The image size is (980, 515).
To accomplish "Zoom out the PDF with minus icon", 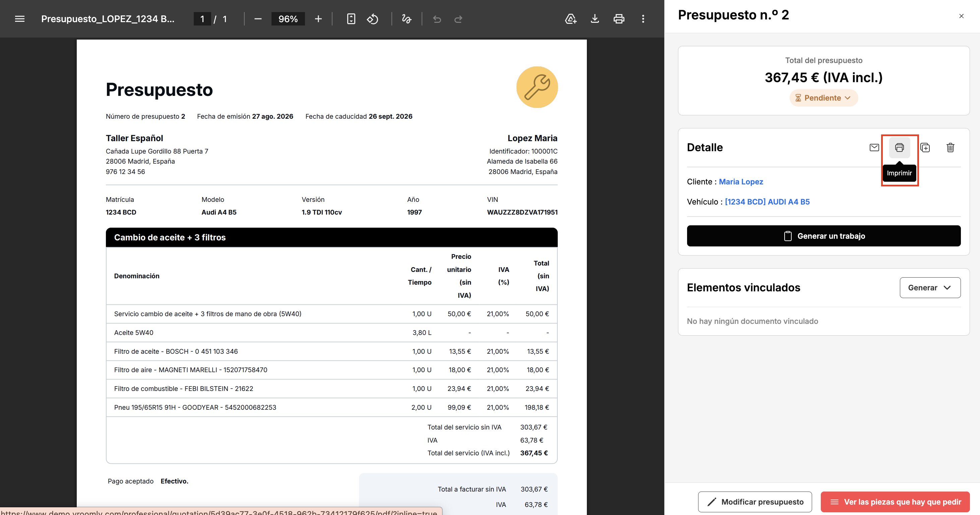I will point(257,19).
